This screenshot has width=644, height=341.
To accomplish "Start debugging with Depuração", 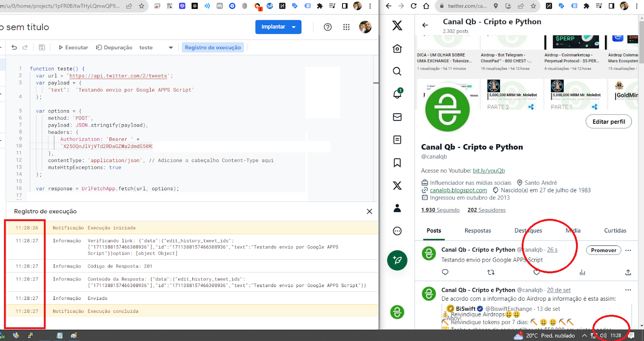I will 114,47.
